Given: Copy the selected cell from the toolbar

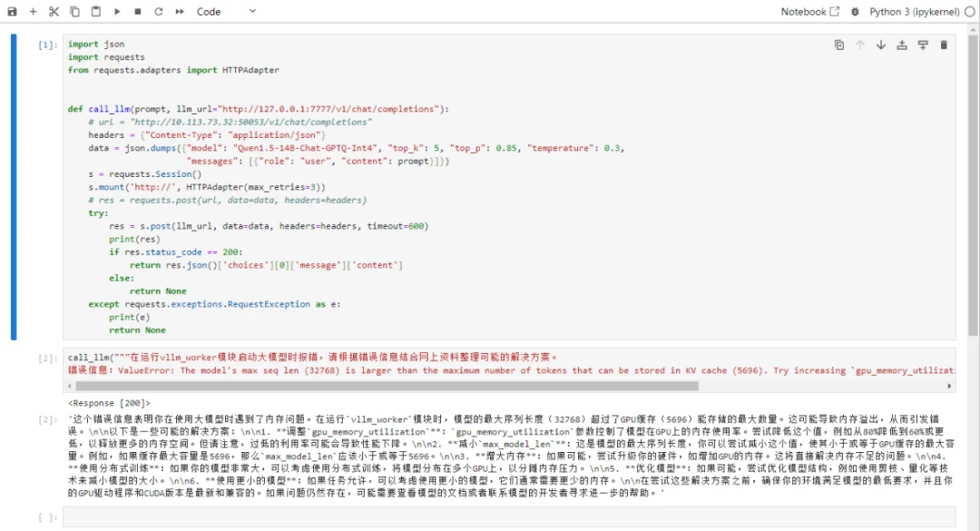Looking at the screenshot, I should click(x=74, y=11).
